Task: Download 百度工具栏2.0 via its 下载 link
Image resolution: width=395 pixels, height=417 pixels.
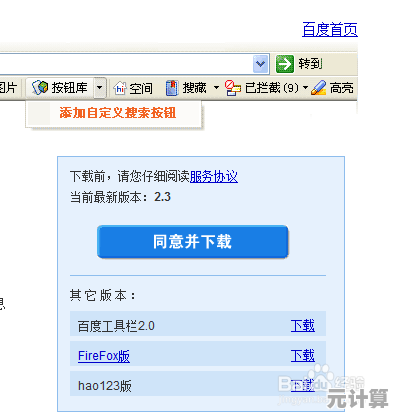Action: tap(303, 326)
